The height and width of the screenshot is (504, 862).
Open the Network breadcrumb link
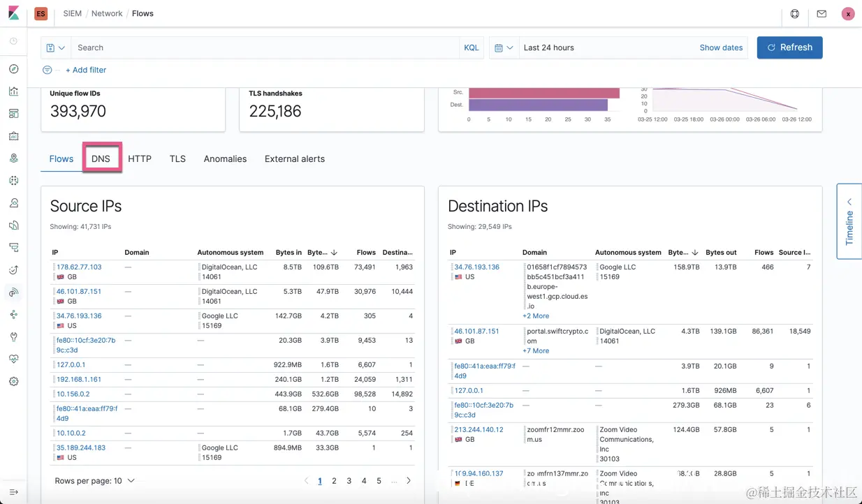[107, 14]
